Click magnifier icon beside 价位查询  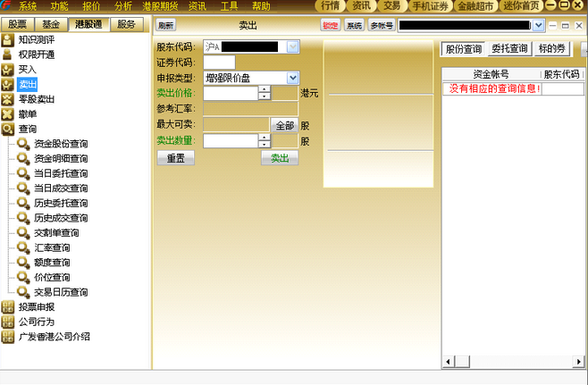[23, 278]
